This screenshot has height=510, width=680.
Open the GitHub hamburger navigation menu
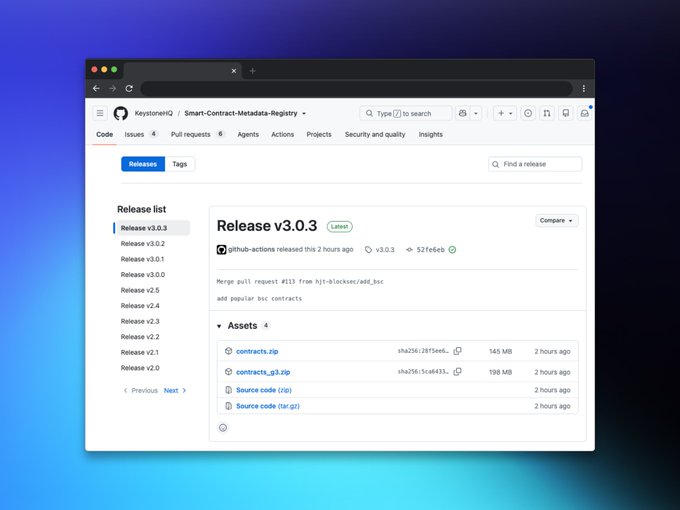click(x=100, y=113)
